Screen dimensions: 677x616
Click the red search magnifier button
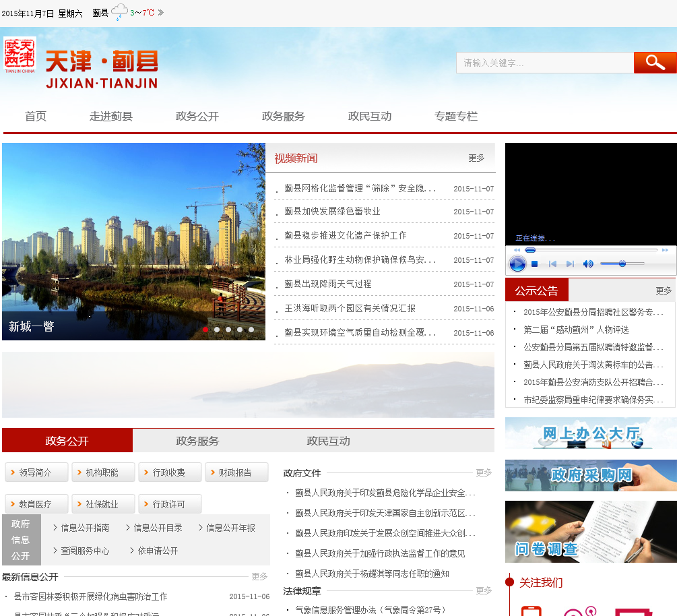(x=655, y=63)
